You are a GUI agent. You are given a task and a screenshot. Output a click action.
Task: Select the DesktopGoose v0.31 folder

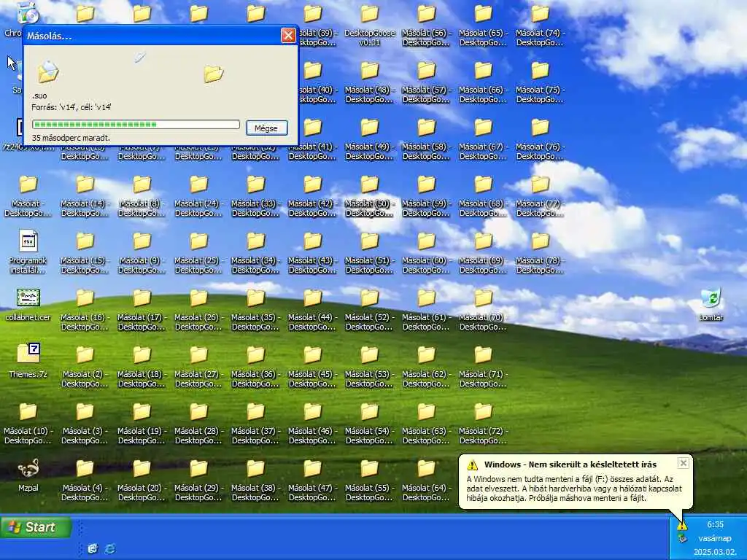(x=370, y=24)
